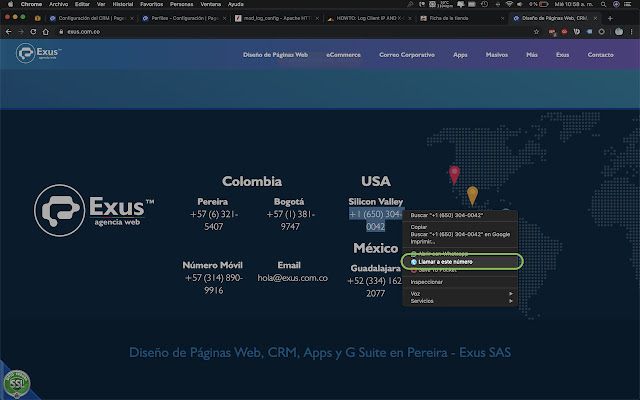The image size is (640, 400).
Task: Bookmark this page with the star icon
Action: coord(536,31)
